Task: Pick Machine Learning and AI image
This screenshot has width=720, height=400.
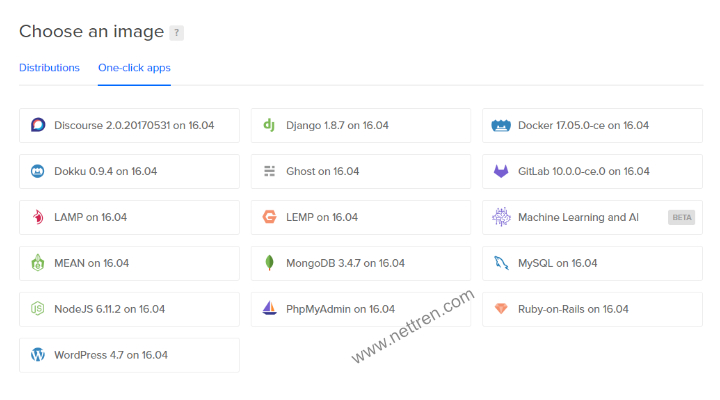Action: [x=592, y=217]
